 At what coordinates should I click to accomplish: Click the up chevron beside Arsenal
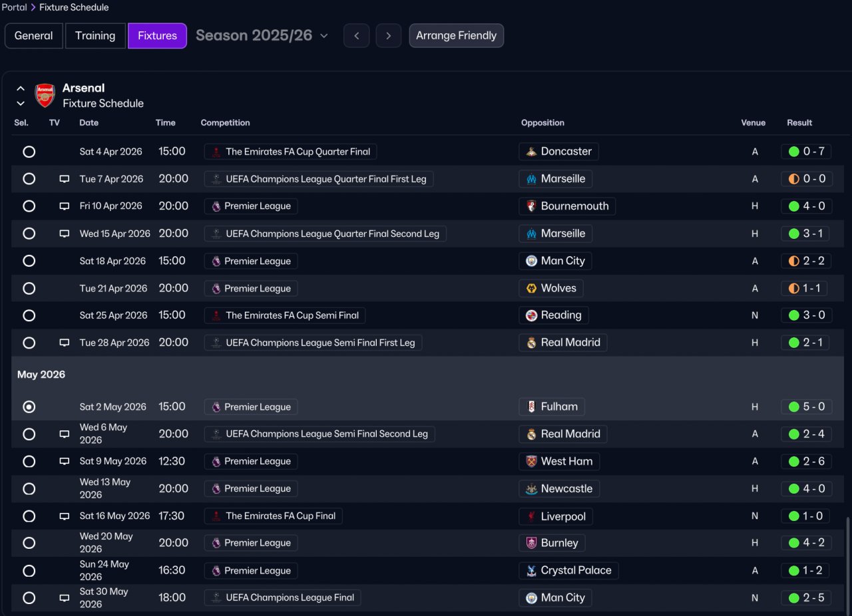click(x=21, y=88)
